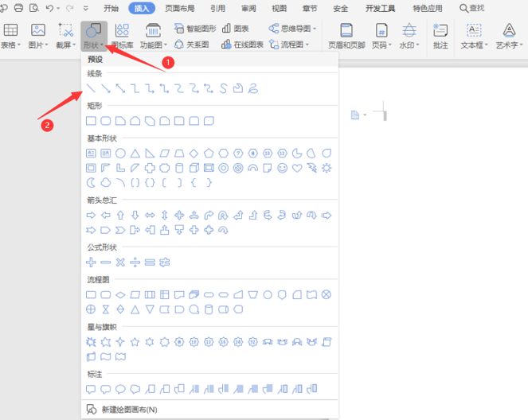
Task: Insert the right block arrow
Action: (91, 216)
